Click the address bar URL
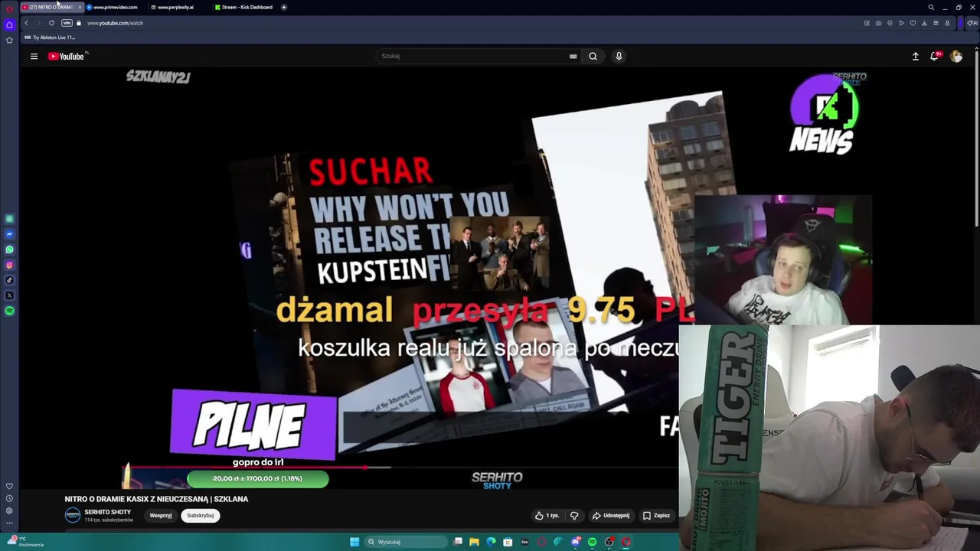This screenshot has width=980, height=551. 115,23
